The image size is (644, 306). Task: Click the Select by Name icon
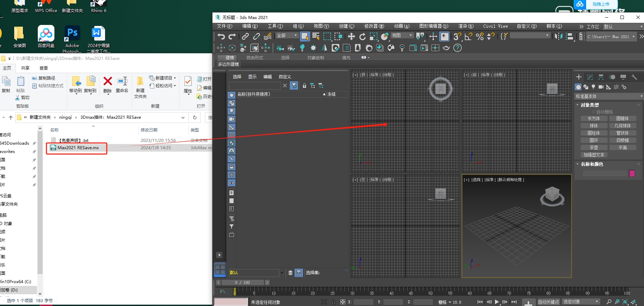[316, 36]
